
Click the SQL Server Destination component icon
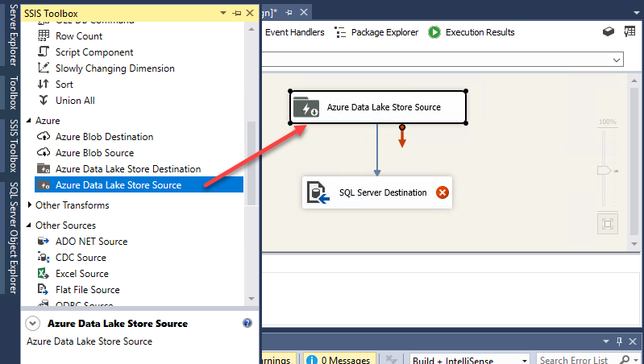click(x=318, y=192)
